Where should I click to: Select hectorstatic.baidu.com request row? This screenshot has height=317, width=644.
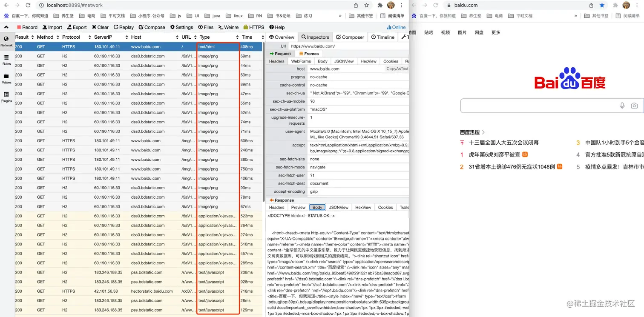[x=138, y=291]
